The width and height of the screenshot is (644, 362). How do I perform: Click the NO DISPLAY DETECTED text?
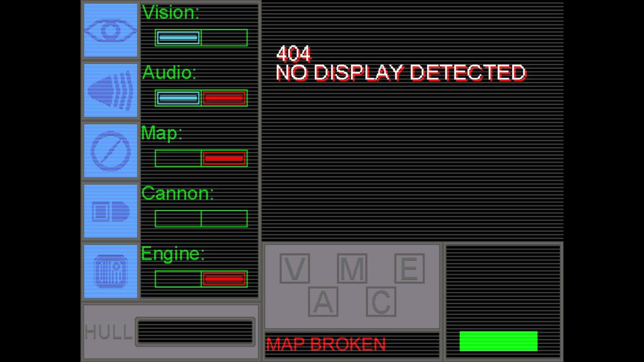click(401, 73)
